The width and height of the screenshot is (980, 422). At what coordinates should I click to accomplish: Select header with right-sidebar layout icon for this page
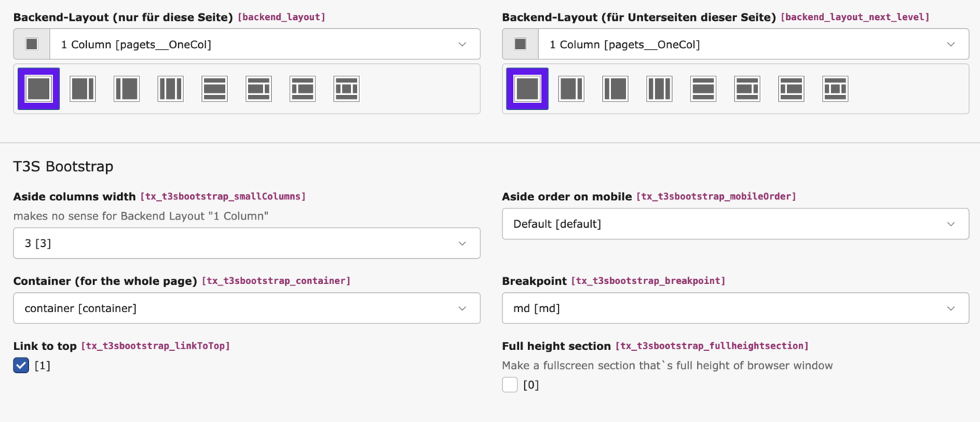tap(258, 89)
